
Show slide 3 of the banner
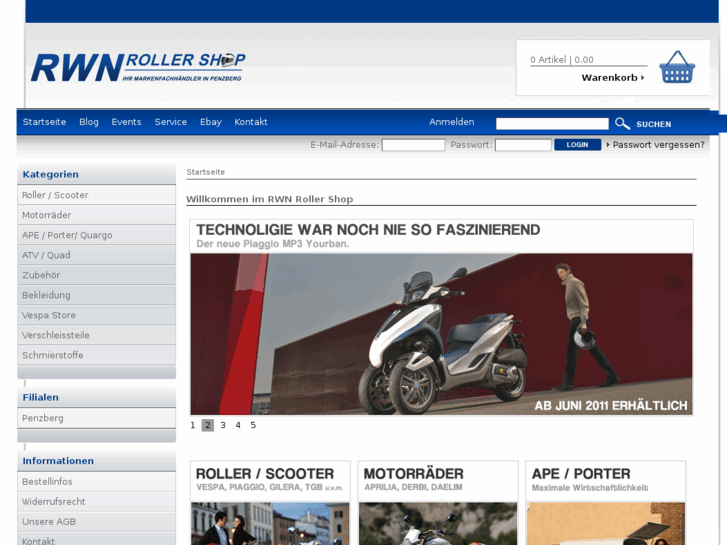coord(223,425)
